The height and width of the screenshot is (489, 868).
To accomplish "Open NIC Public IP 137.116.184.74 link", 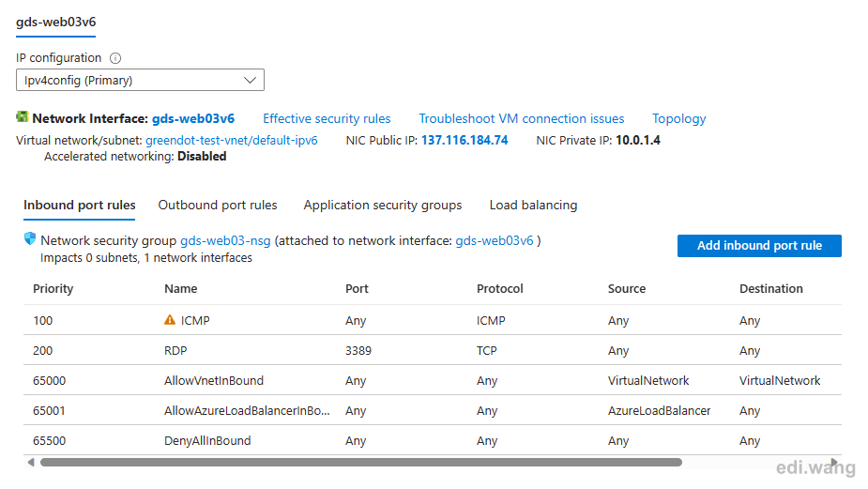I will coord(464,141).
